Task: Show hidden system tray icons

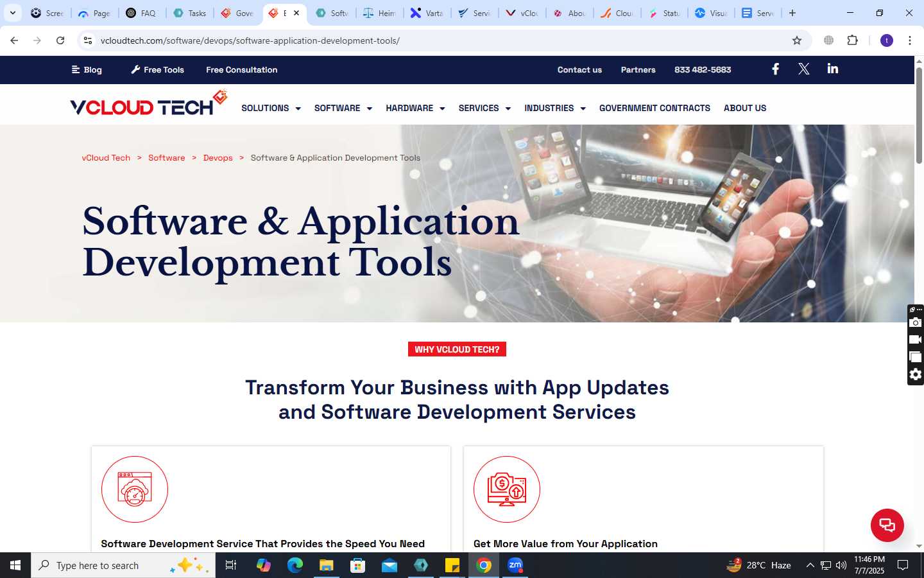Action: 810,565
